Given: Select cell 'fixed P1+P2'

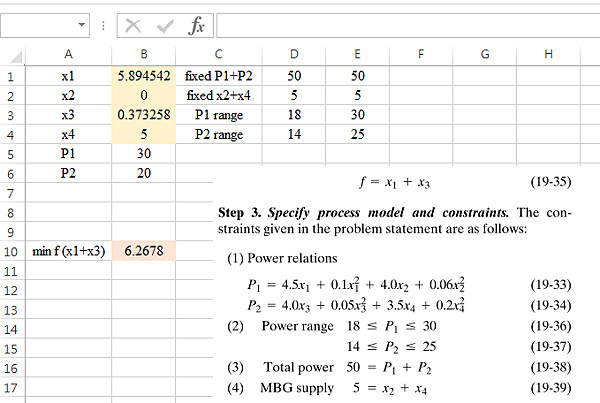Looking at the screenshot, I should click(x=219, y=76).
